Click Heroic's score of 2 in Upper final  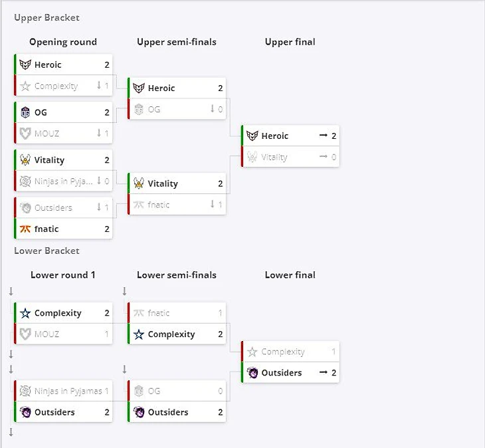point(334,136)
